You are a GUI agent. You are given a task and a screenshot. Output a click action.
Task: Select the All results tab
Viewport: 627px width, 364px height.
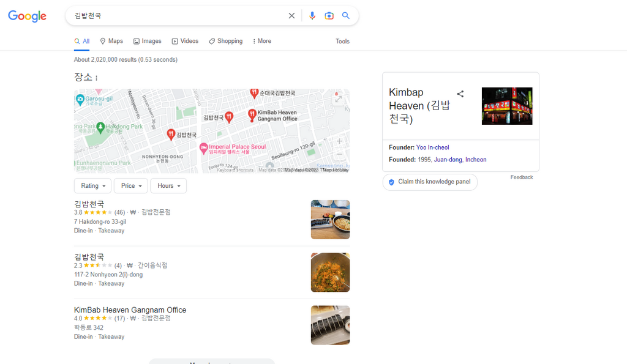point(81,41)
